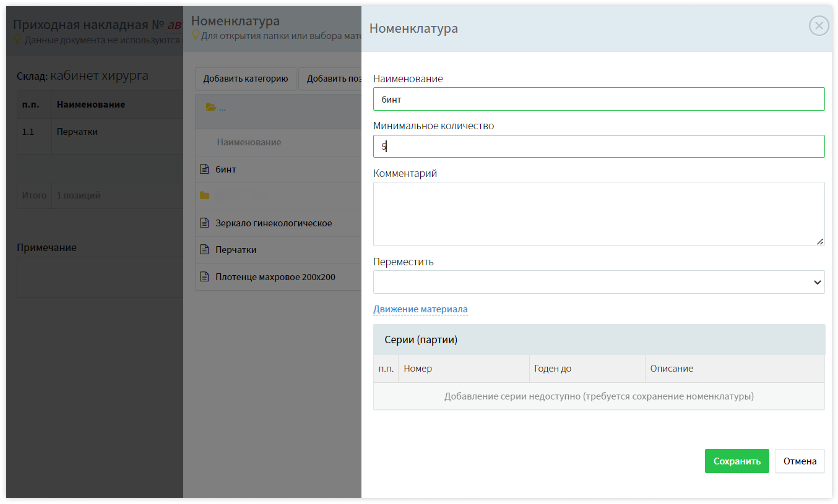Select Плотенце махровое 200х200 item
This screenshot has width=838, height=504.
(x=275, y=277)
